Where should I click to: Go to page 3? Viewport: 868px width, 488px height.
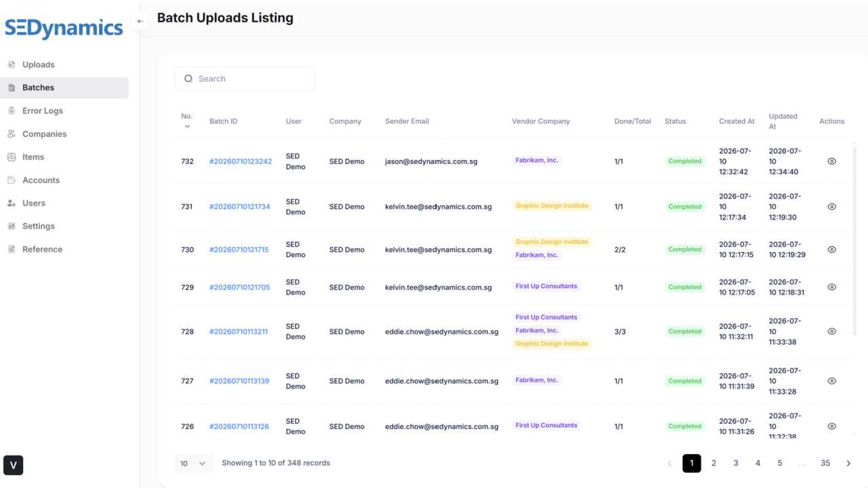(736, 463)
